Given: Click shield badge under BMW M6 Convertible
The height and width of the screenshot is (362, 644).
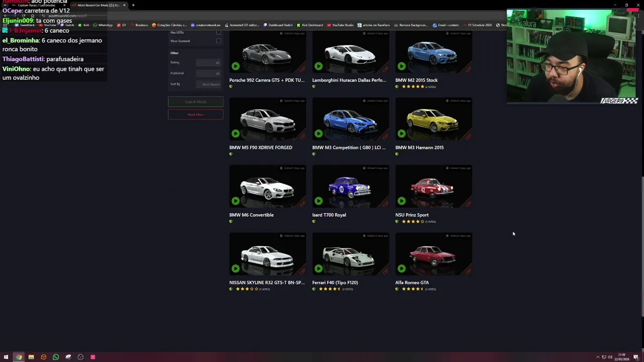Looking at the screenshot, I should coord(231,221).
